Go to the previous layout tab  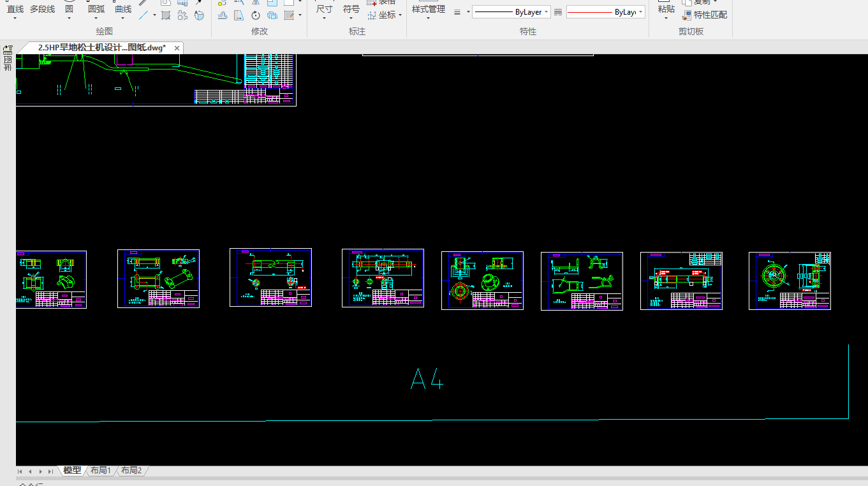pyautogui.click(x=30, y=471)
